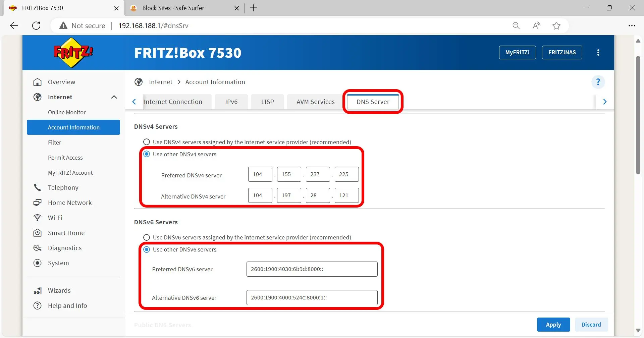Show earlier tabs with left chevron
This screenshot has height=338, width=644.
click(x=134, y=102)
